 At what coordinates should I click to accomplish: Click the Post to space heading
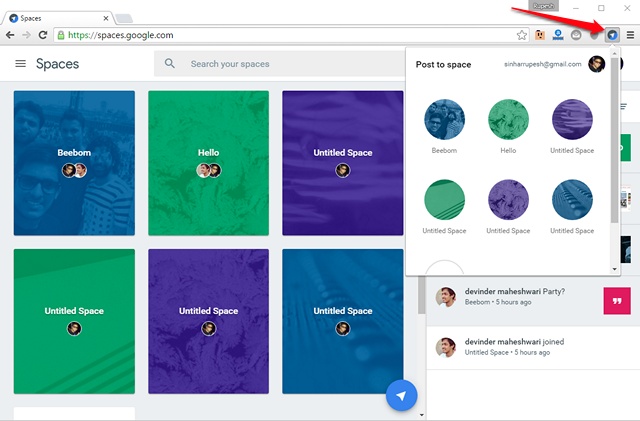pos(443,65)
